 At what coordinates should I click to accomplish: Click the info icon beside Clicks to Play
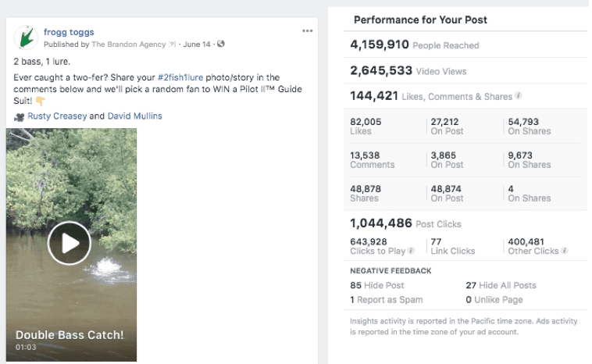coord(411,252)
